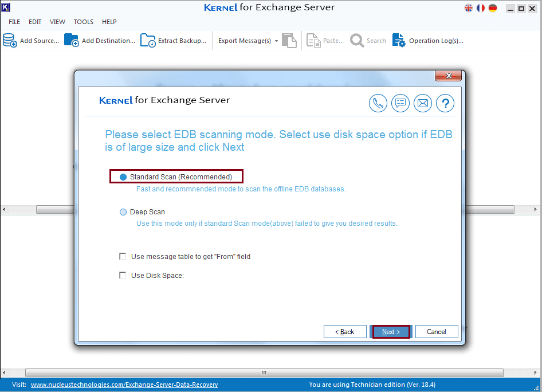
Task: Click the copy messages icon in toolbar
Action: pos(289,41)
